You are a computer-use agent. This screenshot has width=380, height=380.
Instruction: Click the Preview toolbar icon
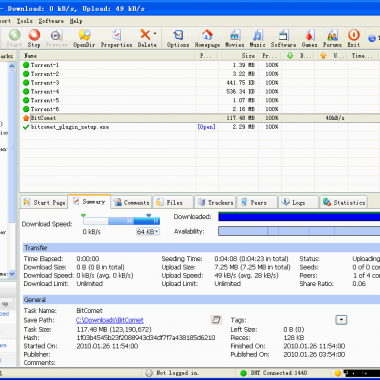coord(56,38)
